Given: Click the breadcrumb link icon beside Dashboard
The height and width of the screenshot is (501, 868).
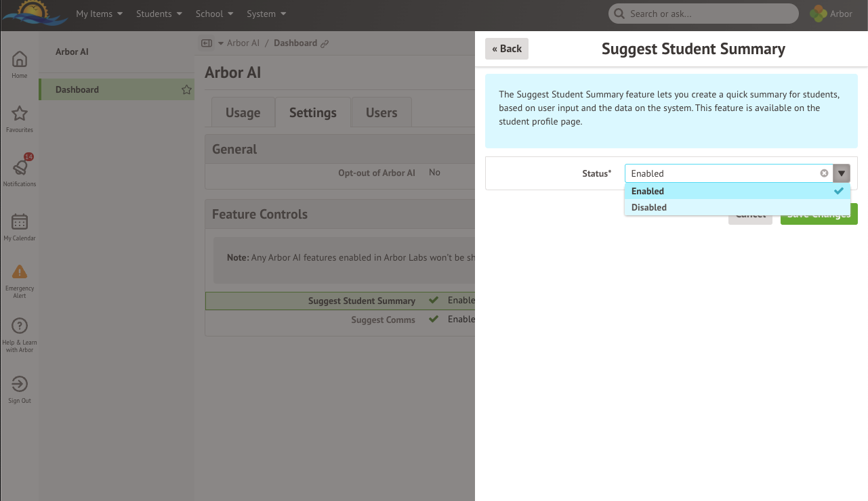Looking at the screenshot, I should tap(326, 43).
